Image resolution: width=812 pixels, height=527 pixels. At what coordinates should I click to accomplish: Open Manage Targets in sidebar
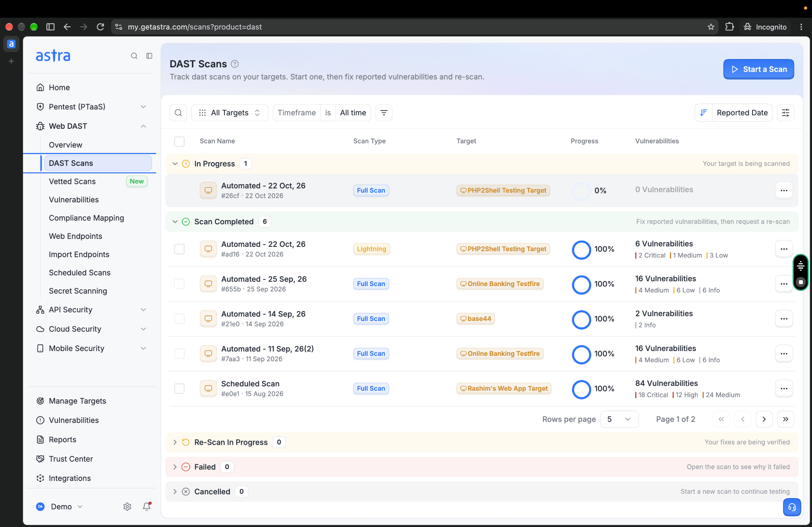point(77,401)
